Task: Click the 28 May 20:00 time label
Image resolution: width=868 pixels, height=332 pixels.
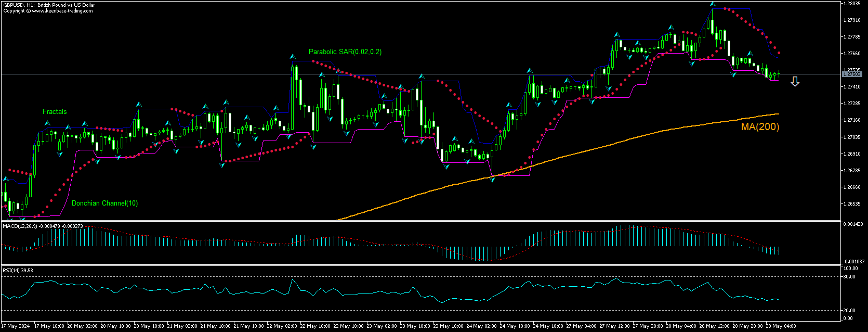Action: pos(748,326)
